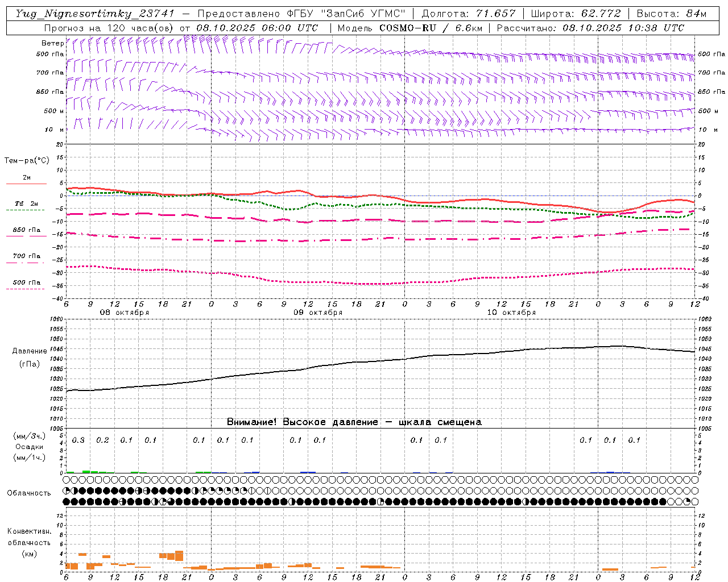Select the Облачность cloud cover label
728x582 pixels.
(29, 493)
